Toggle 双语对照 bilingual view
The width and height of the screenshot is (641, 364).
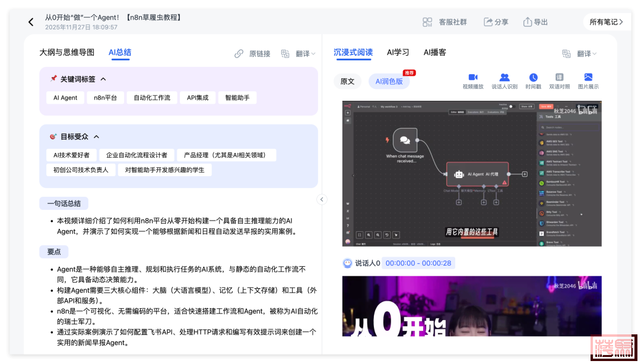click(x=559, y=78)
